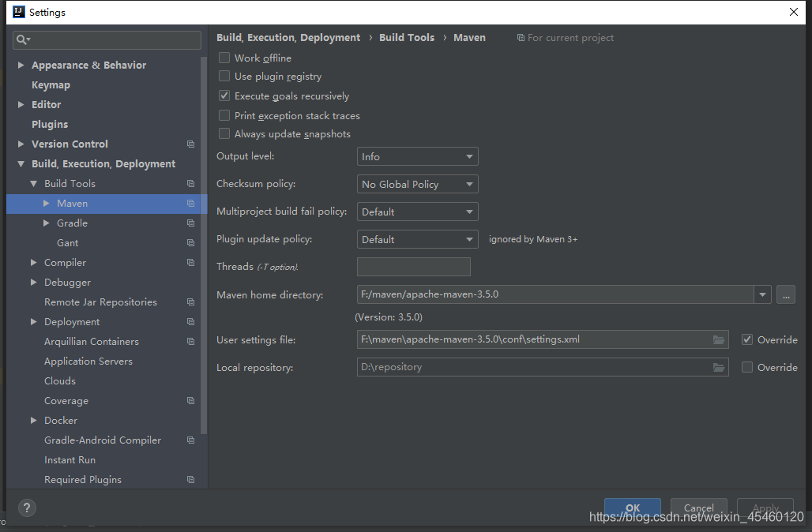Select Clouds settings page

(x=60, y=381)
